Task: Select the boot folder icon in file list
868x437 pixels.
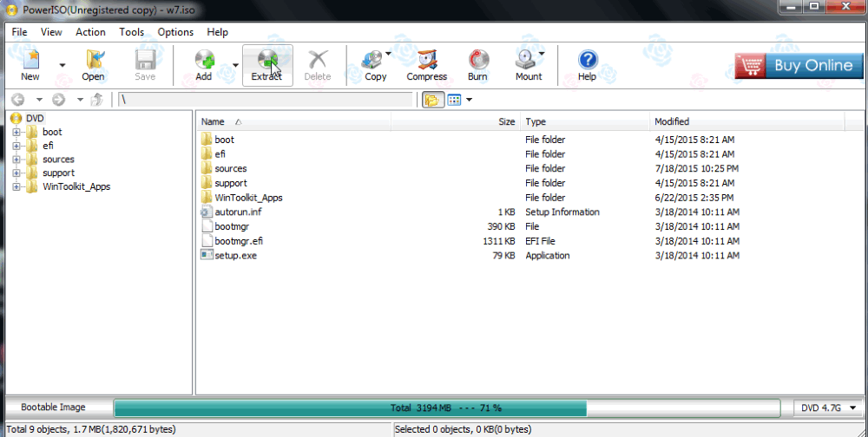Action: pyautogui.click(x=207, y=140)
